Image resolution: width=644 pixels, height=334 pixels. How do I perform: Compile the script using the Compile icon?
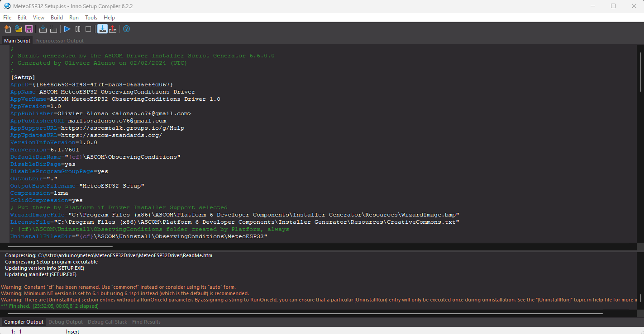(x=43, y=29)
